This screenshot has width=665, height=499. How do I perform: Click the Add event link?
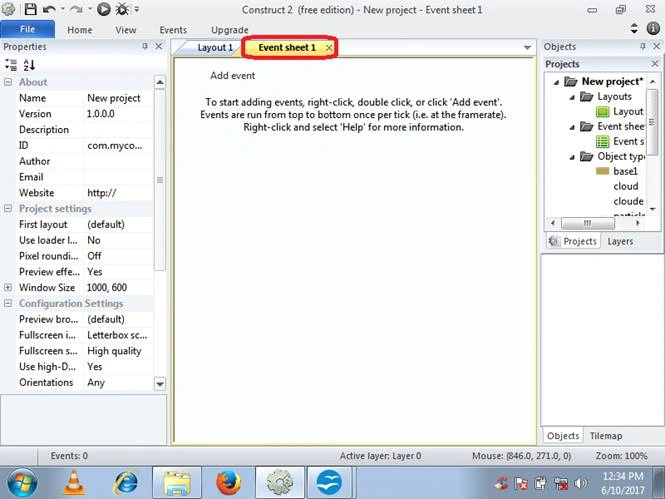(x=232, y=75)
